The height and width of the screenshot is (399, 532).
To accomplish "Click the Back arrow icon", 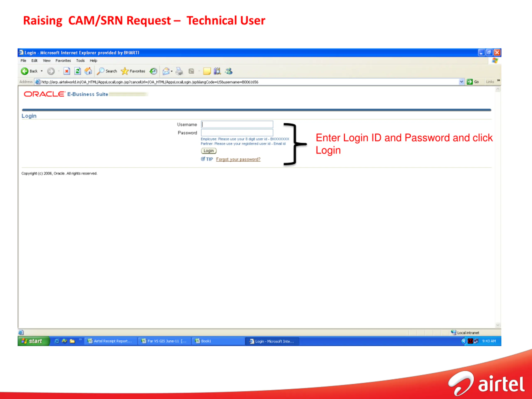I will pyautogui.click(x=25, y=71).
